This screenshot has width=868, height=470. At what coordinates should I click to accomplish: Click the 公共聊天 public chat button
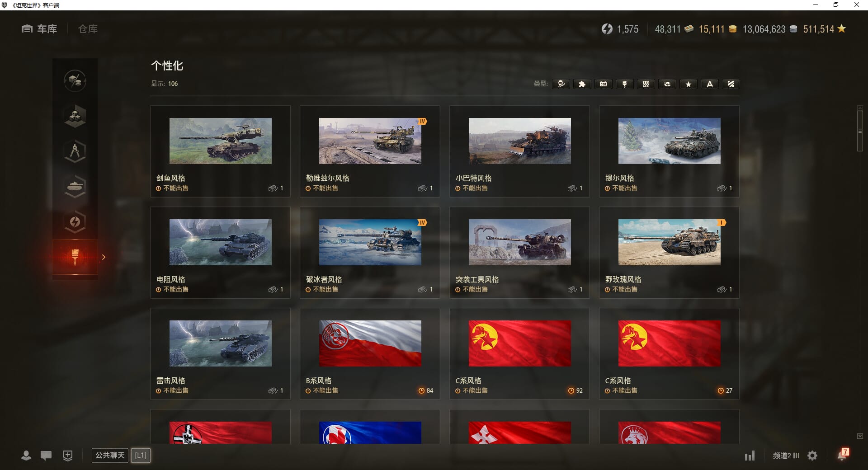(x=110, y=455)
